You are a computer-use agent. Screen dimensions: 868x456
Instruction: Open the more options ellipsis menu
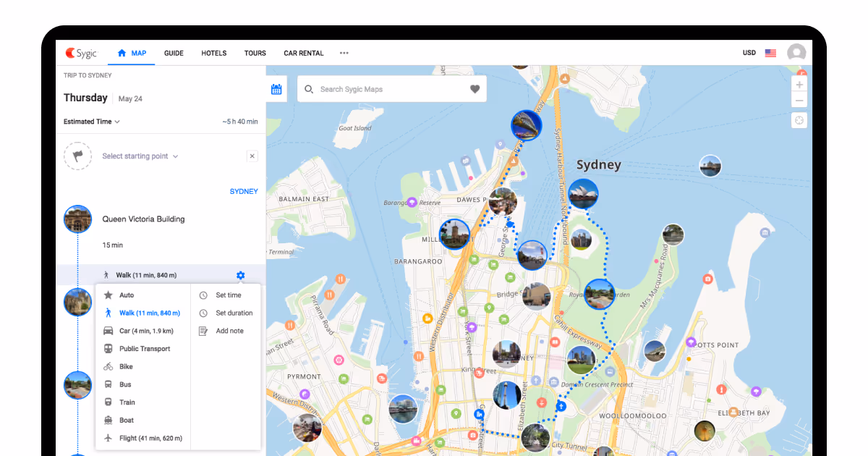click(x=344, y=53)
